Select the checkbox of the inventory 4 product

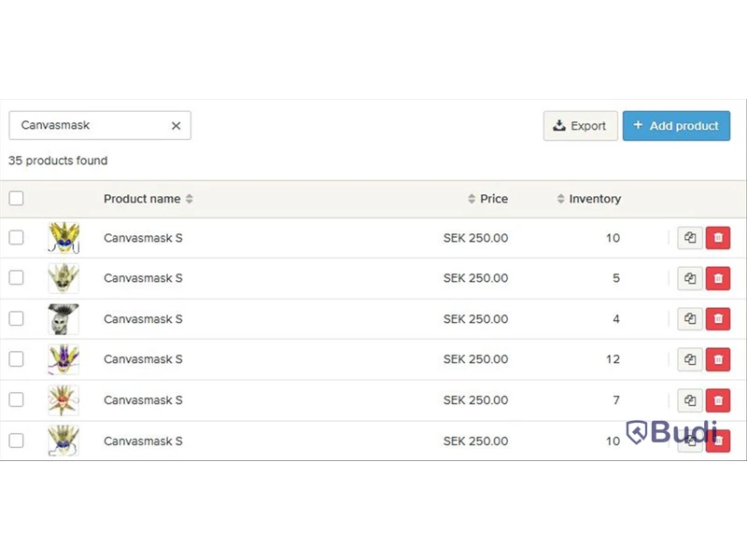pos(16,318)
